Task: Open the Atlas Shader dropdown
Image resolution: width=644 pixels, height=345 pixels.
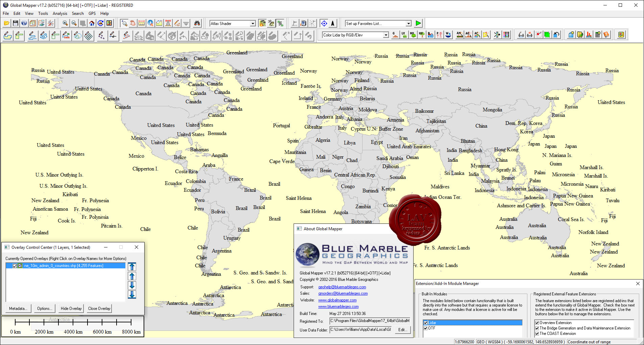Action: 253,24
